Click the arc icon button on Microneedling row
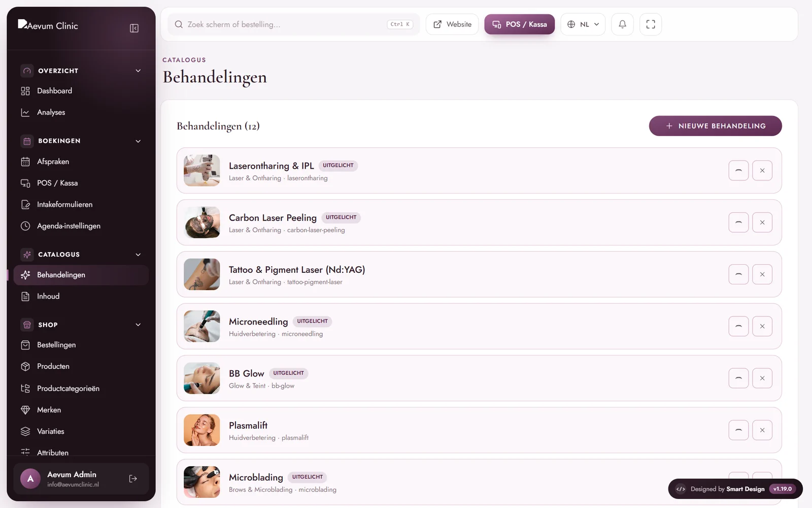Viewport: 812px width, 508px height. [x=738, y=326]
